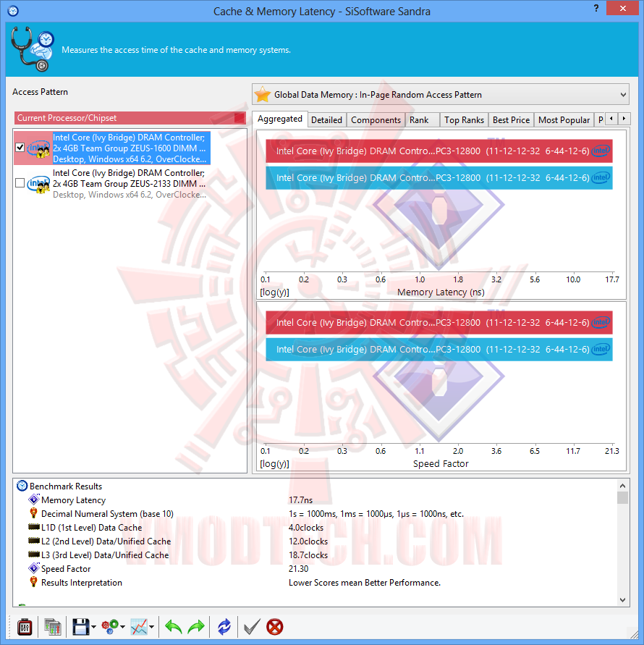Image resolution: width=644 pixels, height=645 pixels.
Task: Go back with the green left arrow
Action: point(174,628)
